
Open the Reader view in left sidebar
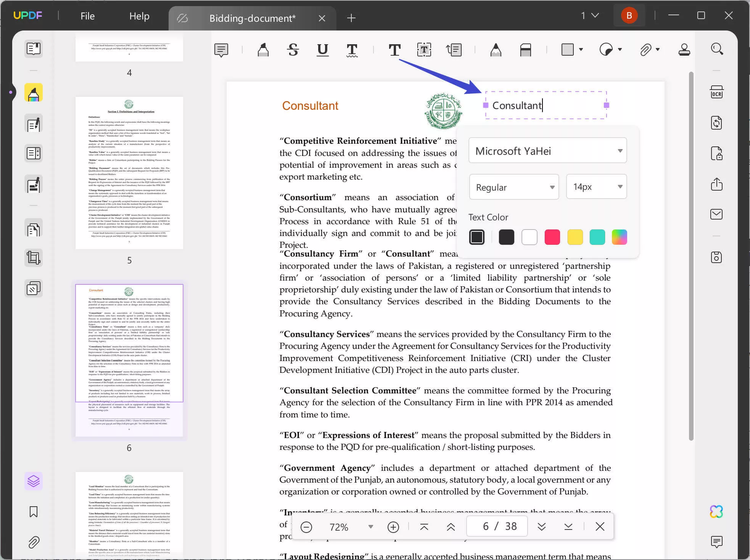pos(34,49)
